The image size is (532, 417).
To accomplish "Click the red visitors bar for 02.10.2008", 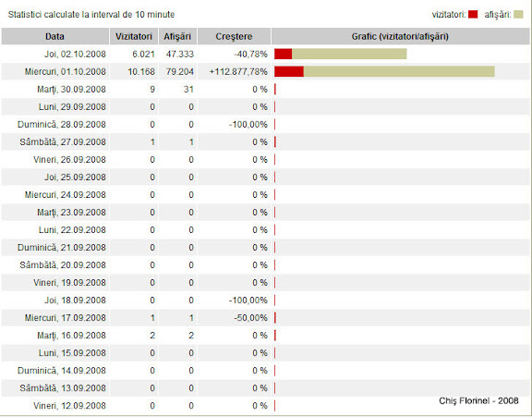I will (x=284, y=54).
